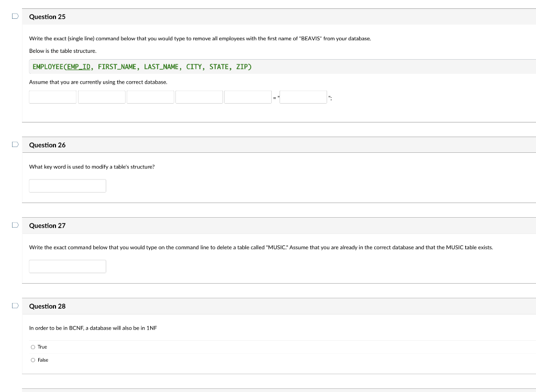536x392 pixels.
Task: Click the EMPLOYEE table structure code line
Action: [142, 66]
